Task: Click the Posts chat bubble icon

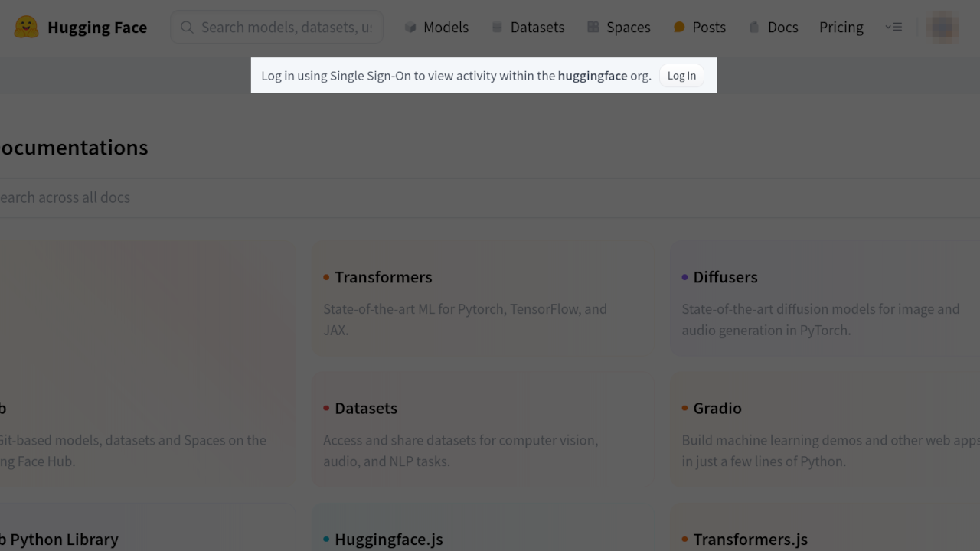Action: point(679,28)
